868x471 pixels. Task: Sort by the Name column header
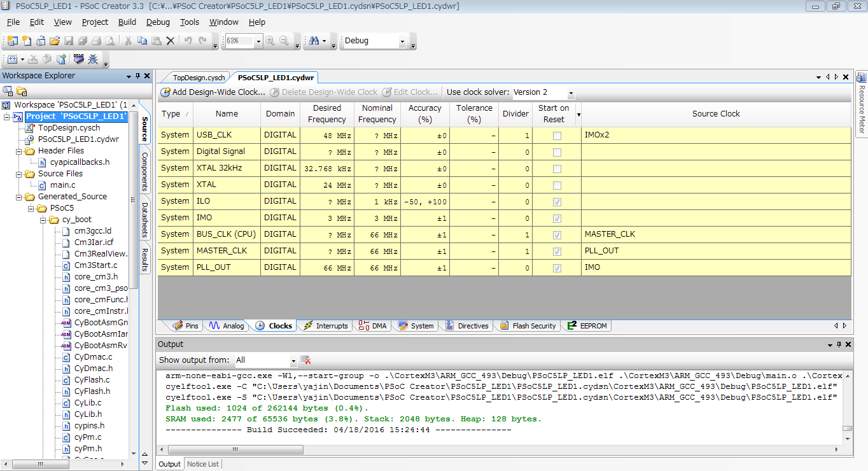point(227,114)
